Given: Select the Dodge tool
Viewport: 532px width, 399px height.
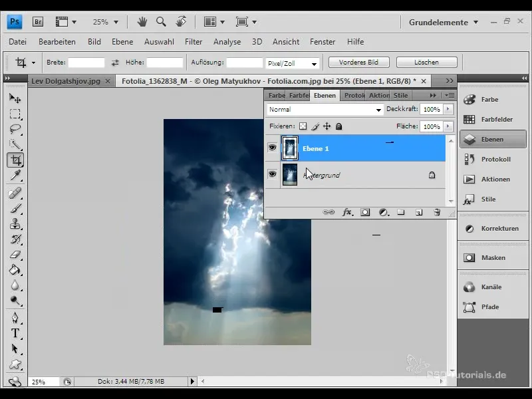Looking at the screenshot, I should [x=15, y=301].
